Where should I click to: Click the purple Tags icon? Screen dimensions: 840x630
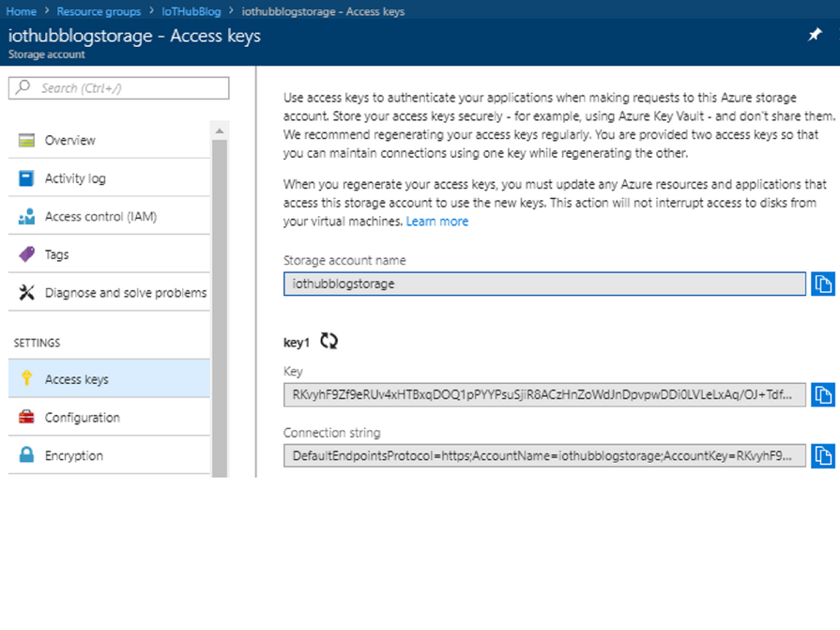(26, 254)
